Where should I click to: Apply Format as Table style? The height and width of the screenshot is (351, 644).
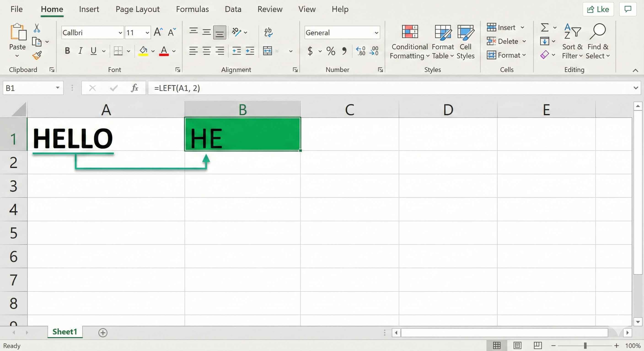443,41
